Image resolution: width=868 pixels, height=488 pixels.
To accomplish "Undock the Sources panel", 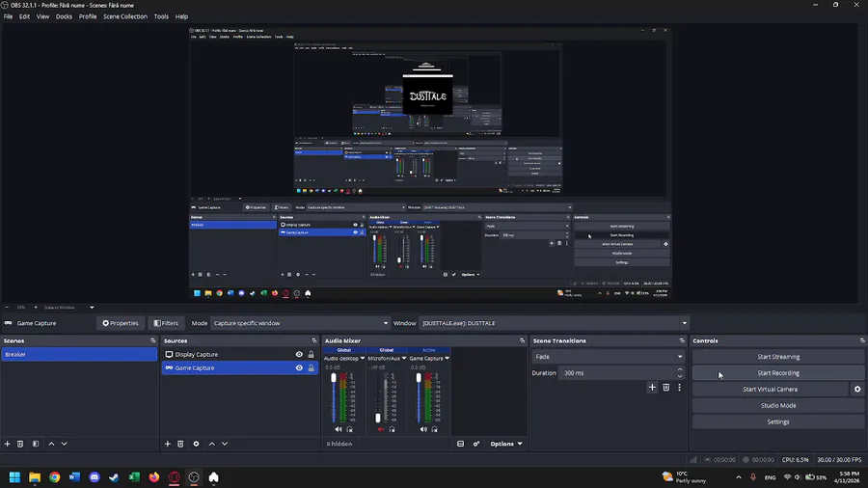I will click(x=313, y=340).
